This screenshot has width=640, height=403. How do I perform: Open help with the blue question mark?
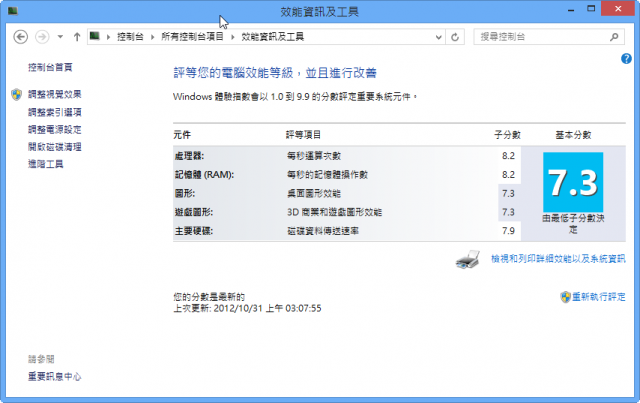click(626, 59)
